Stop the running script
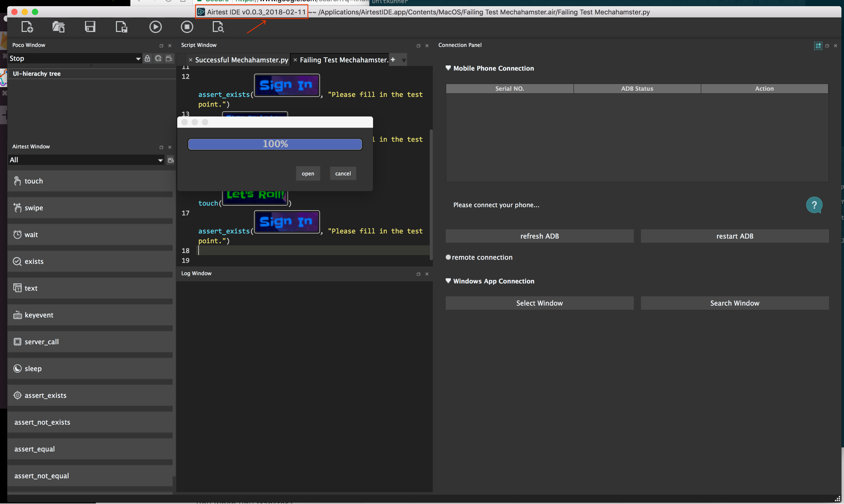 point(187,27)
